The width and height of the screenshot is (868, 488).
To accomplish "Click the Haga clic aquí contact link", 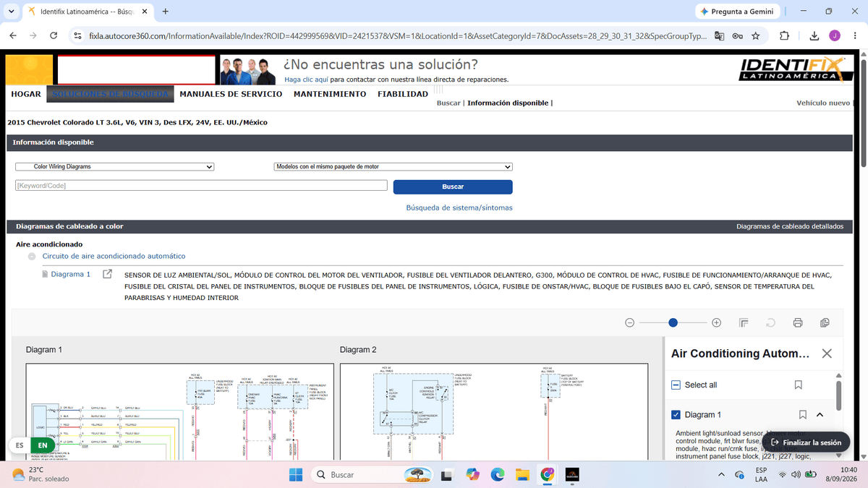I will [306, 80].
